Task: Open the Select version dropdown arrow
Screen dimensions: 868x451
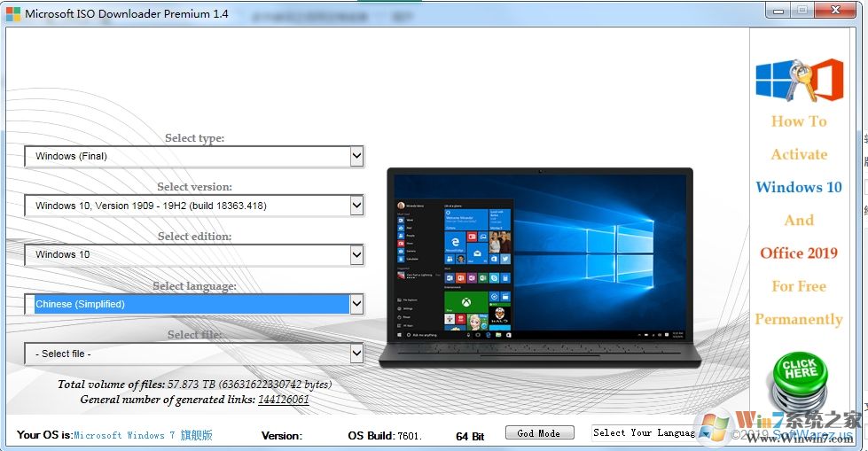Action: click(357, 206)
